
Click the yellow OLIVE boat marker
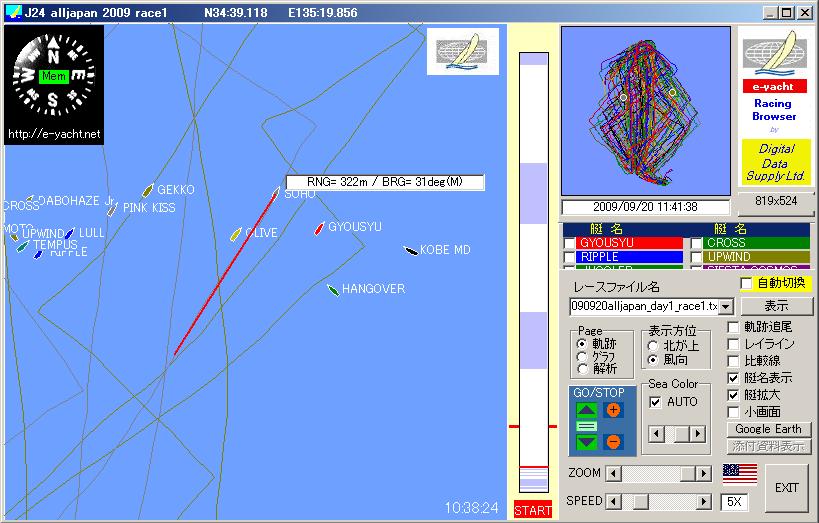coord(236,234)
